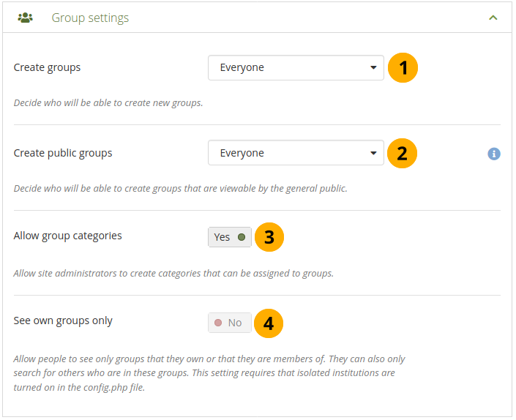The image size is (516, 420).
Task: Click the 'viewable by the general public' description
Action: (180, 189)
